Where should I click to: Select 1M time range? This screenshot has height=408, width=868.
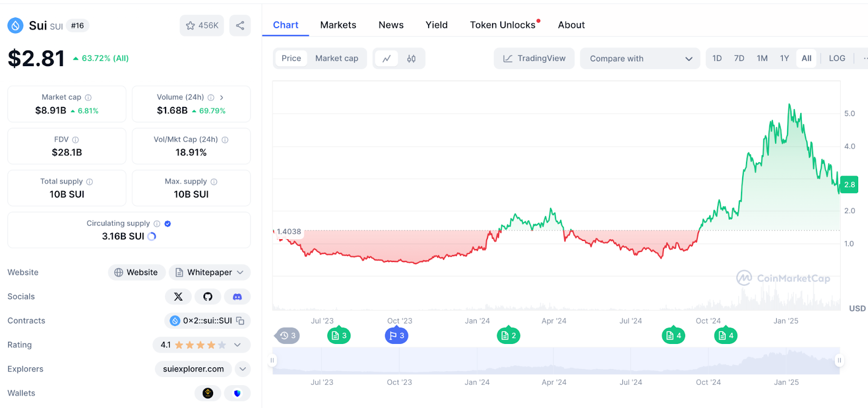(762, 59)
